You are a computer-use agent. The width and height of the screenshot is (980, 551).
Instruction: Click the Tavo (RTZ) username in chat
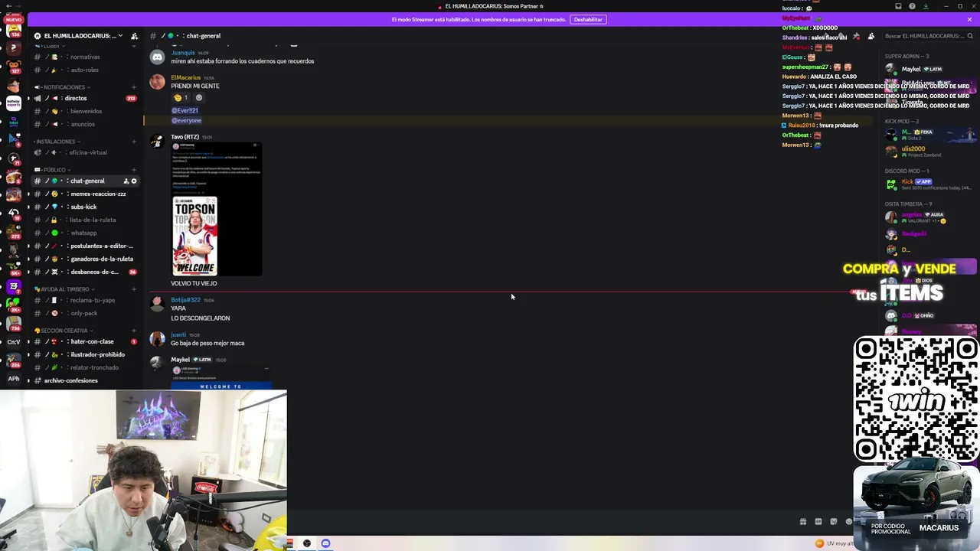pyautogui.click(x=185, y=137)
